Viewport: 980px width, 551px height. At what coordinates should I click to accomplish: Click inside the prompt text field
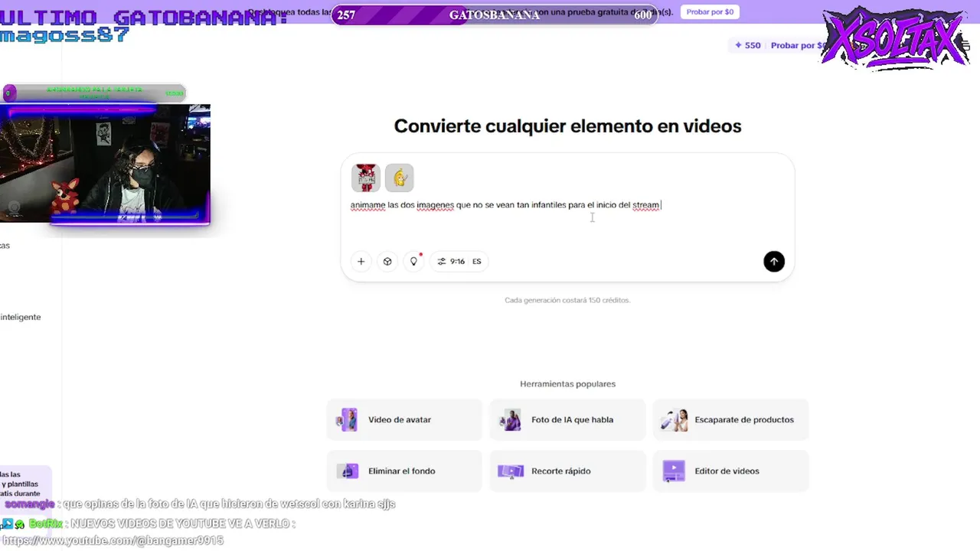(x=567, y=205)
